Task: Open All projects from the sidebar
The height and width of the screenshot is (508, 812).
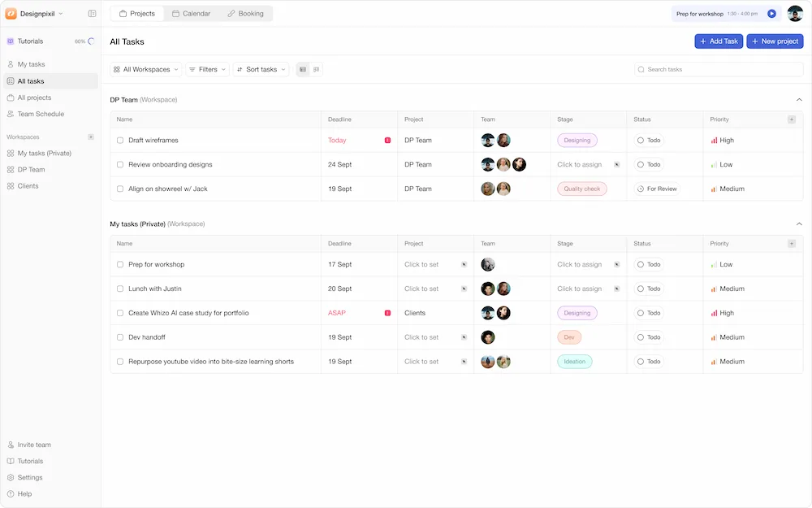Action: [x=34, y=97]
